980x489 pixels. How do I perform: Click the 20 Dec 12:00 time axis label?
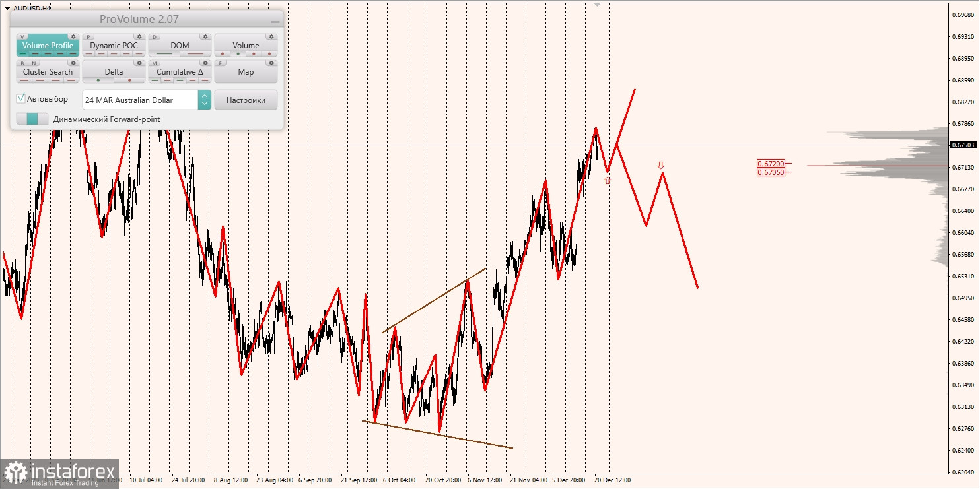point(613,480)
